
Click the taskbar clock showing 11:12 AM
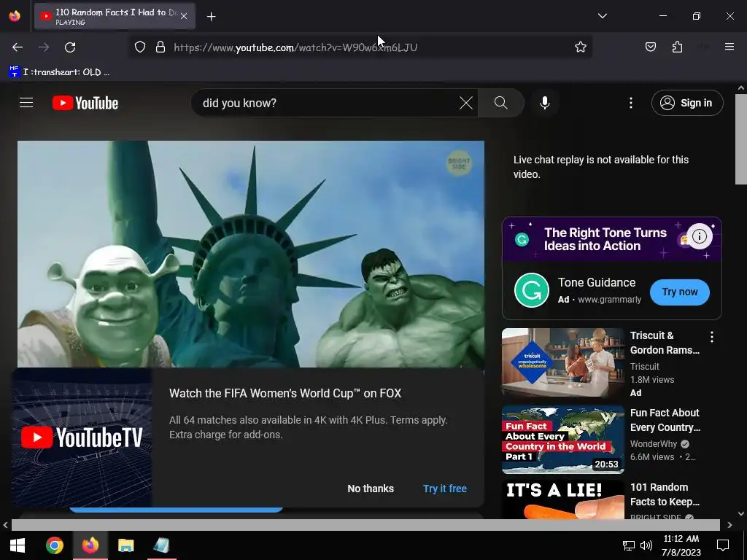681,545
